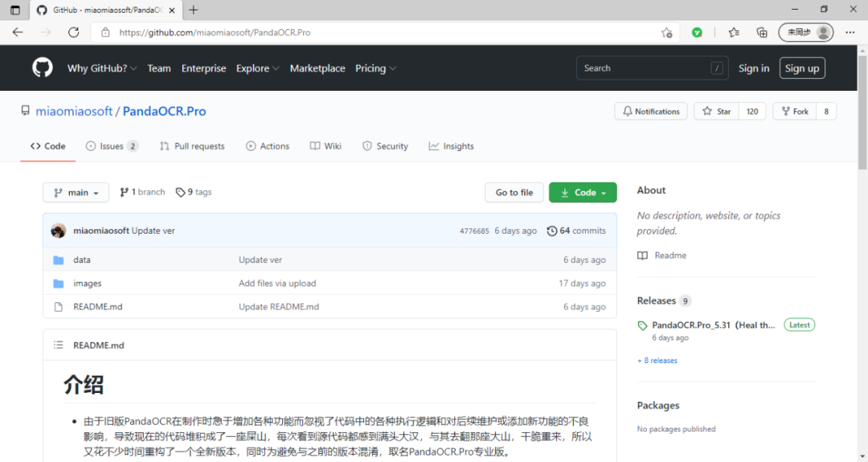
Task: Switch to the Insights tab
Action: 451,146
